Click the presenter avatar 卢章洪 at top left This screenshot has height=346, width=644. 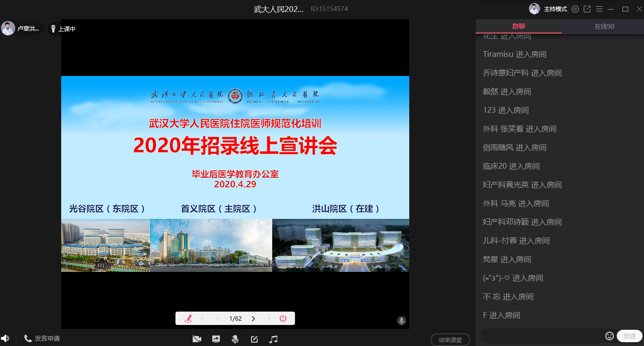click(8, 28)
